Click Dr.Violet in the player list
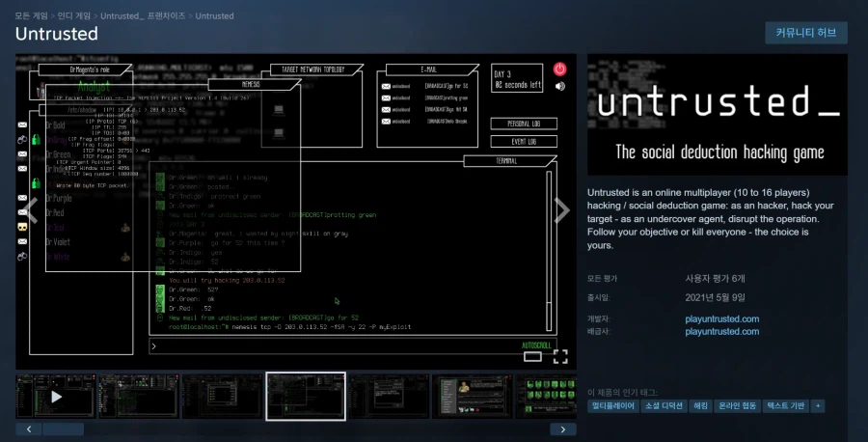The image size is (868, 442). coord(58,242)
